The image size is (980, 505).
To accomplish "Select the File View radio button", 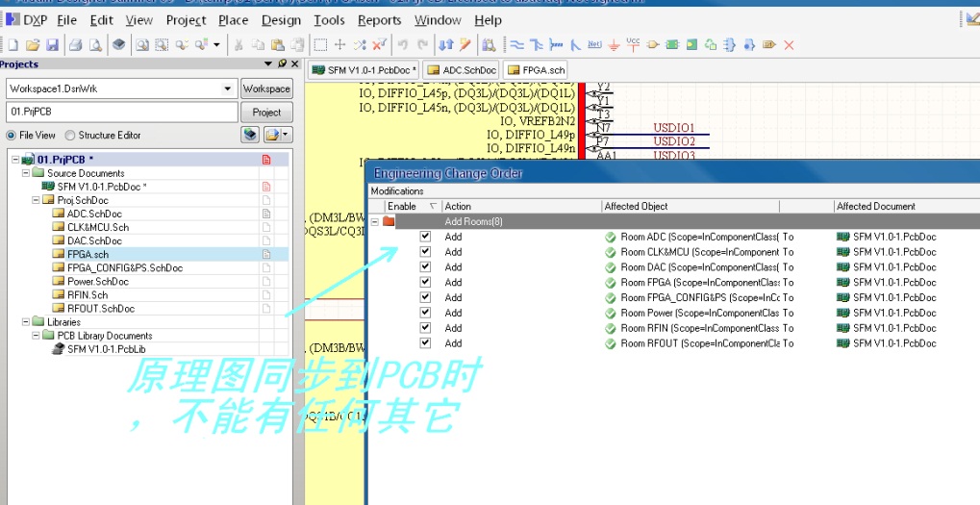I will tap(12, 135).
